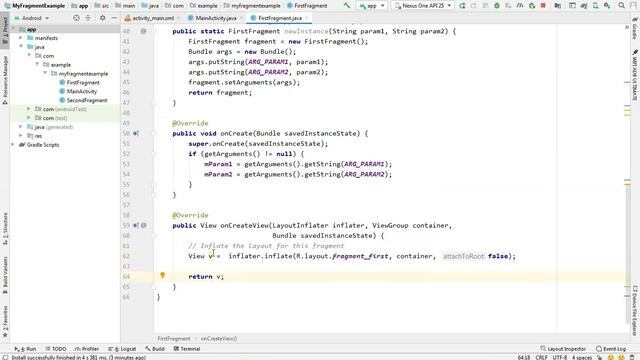Screen dimensions: 640x360
Task: Click the Search Everywhere magnifier icon
Action: (621, 6)
